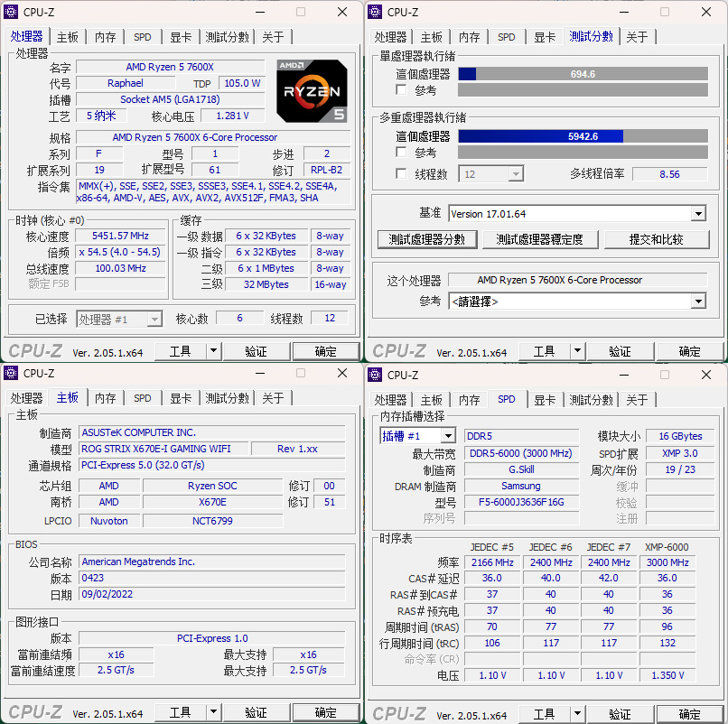Click 最大带宽 DDR5-6000 (3000 MHz) field

click(x=521, y=453)
